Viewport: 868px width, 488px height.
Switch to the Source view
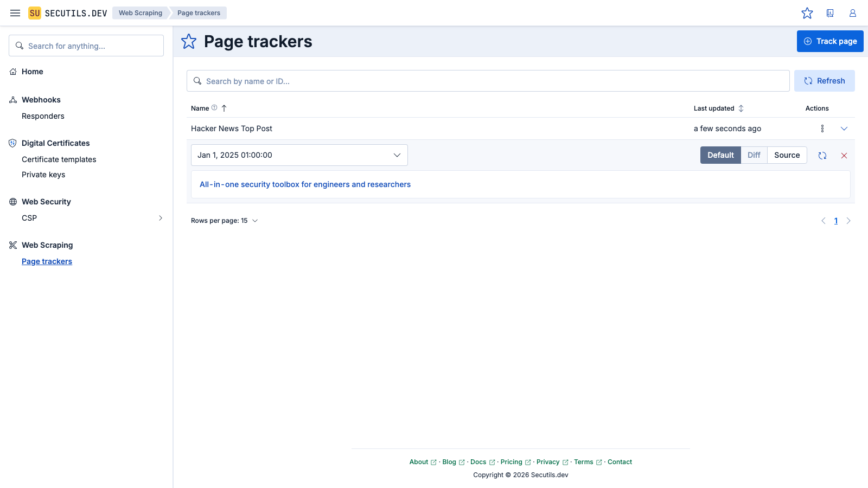click(787, 155)
